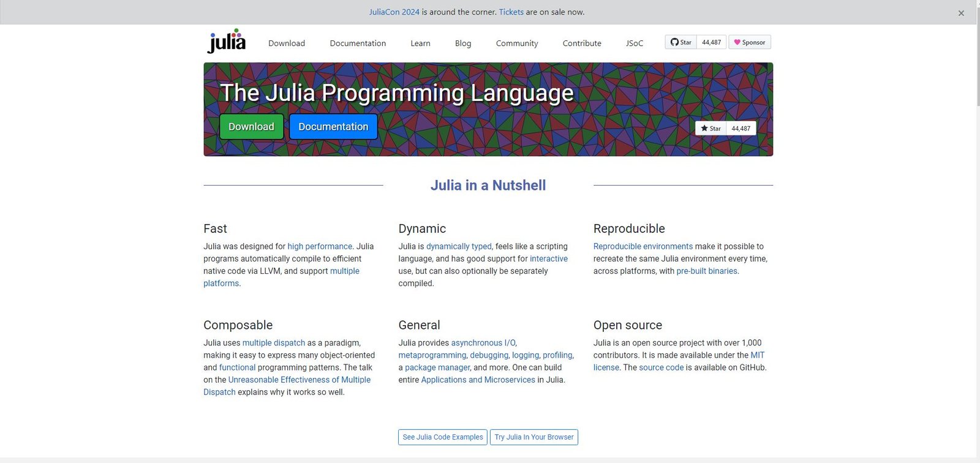The image size is (980, 463).
Task: Open the dynamically typed link
Action: click(459, 246)
